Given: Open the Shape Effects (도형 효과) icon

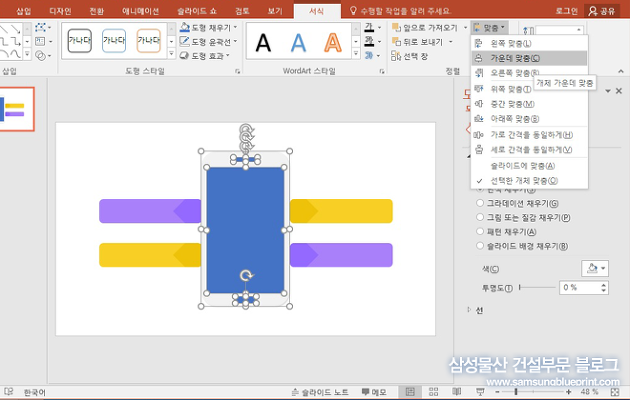Looking at the screenshot, I should 184,55.
